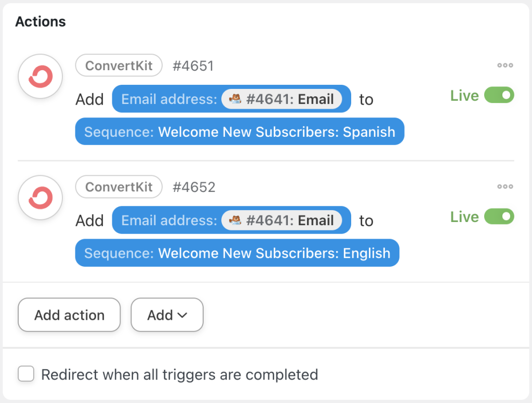Click the ConvertKit label pill on action #4651
Viewport: 532px width, 403px height.
tap(118, 65)
